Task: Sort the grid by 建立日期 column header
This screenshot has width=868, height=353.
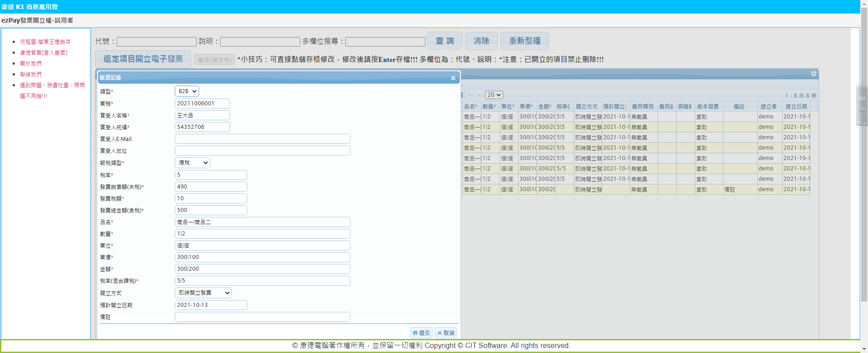Action: click(796, 107)
